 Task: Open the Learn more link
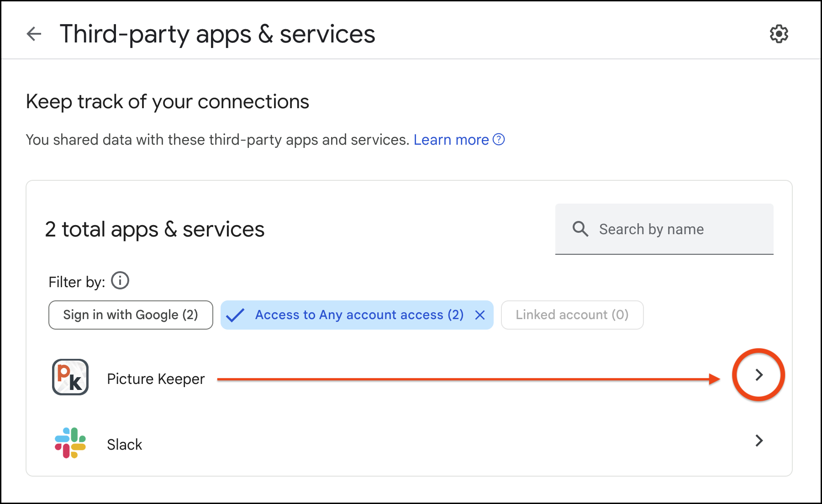click(451, 140)
